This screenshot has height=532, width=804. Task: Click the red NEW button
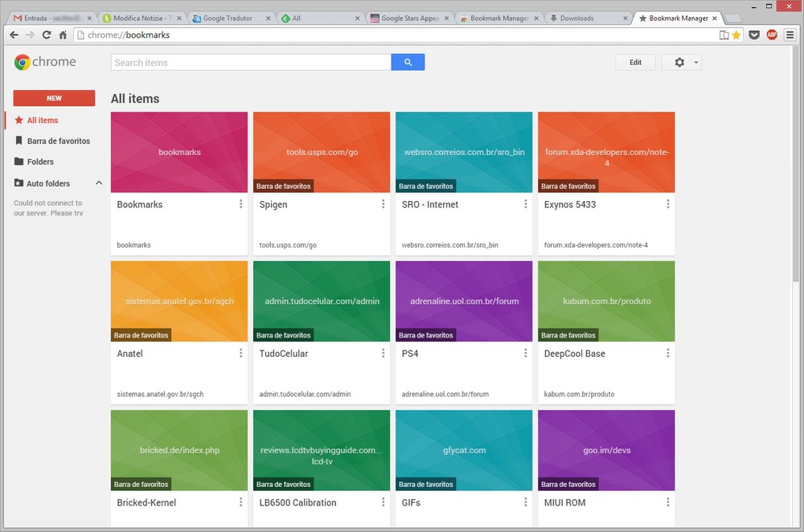54,98
